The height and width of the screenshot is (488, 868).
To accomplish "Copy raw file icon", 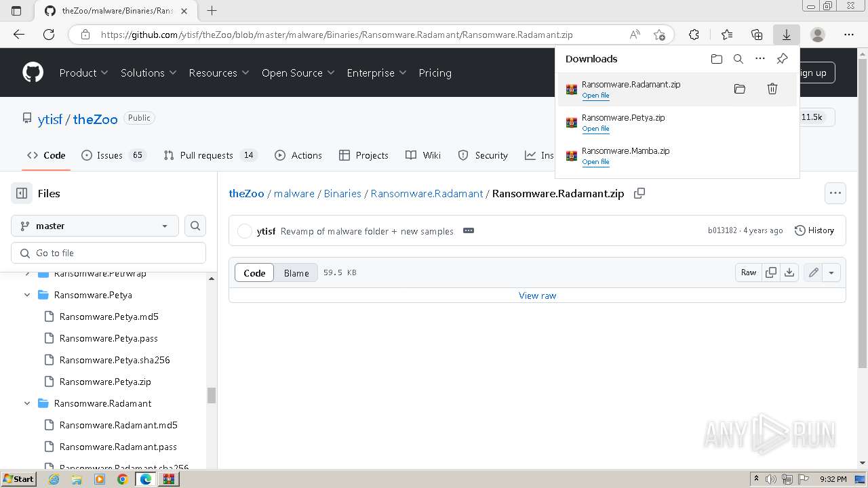I will (771, 272).
